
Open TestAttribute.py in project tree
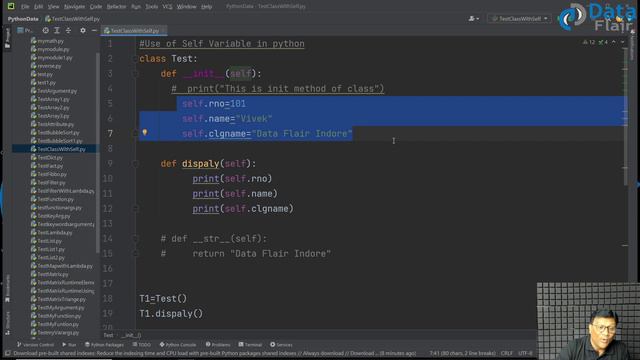(52, 124)
